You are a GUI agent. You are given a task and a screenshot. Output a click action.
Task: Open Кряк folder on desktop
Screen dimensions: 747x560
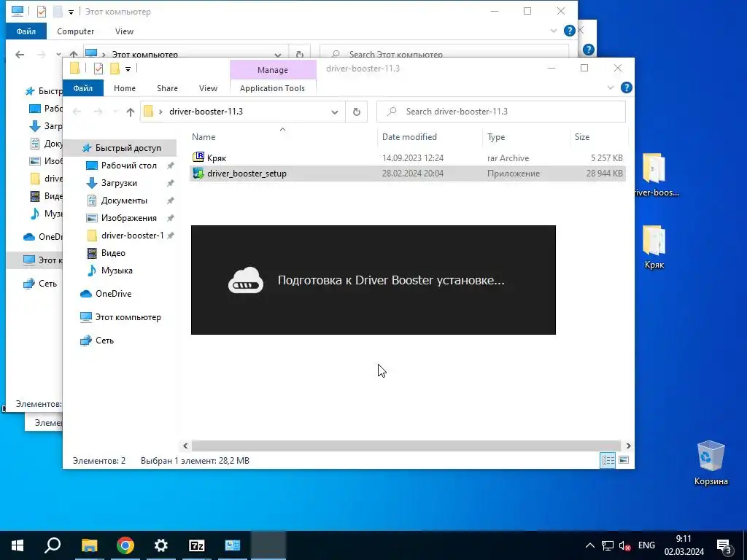point(654,247)
